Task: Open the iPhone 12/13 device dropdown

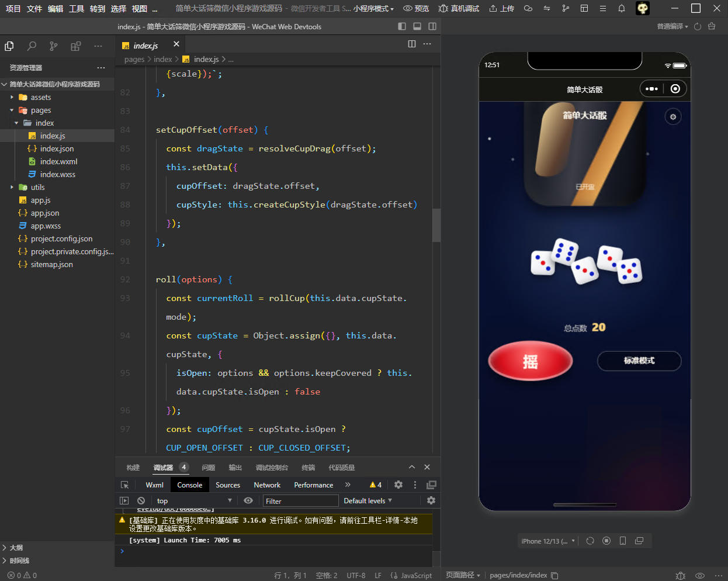Action: click(x=549, y=541)
